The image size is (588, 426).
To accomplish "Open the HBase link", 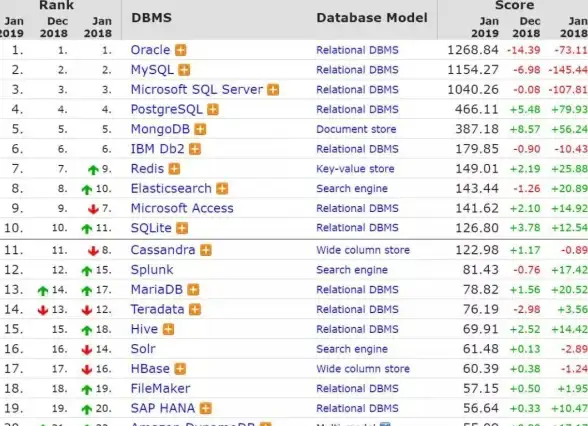I will click(150, 369).
